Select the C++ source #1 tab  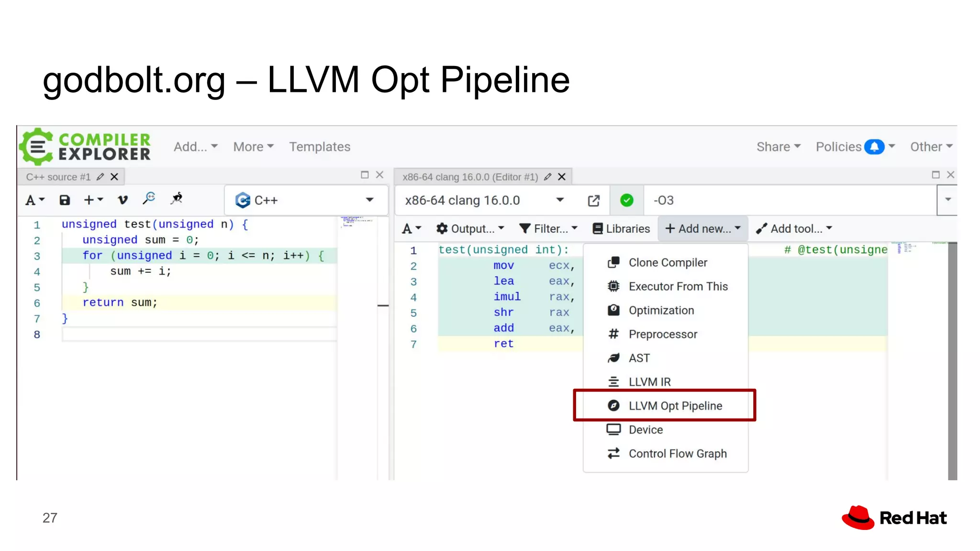pos(58,177)
